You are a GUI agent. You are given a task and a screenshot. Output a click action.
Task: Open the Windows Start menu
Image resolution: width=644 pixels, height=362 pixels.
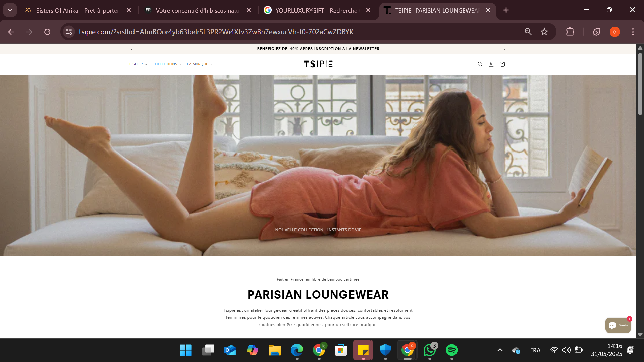[185, 350]
